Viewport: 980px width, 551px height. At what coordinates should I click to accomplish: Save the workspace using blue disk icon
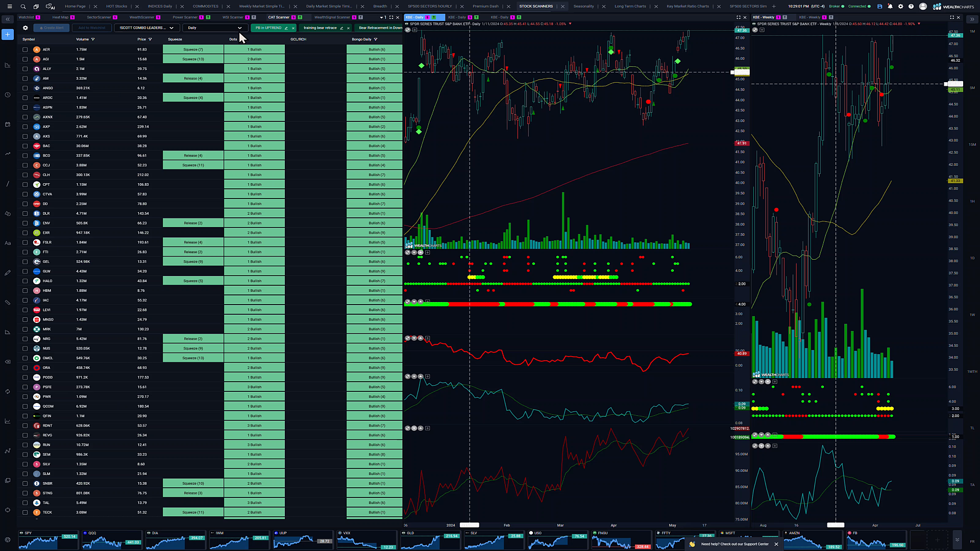879,7
